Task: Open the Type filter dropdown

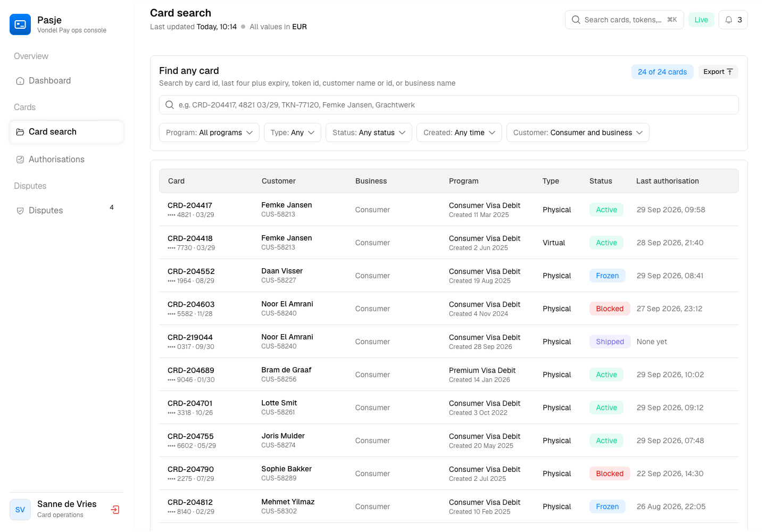Action: coord(293,132)
